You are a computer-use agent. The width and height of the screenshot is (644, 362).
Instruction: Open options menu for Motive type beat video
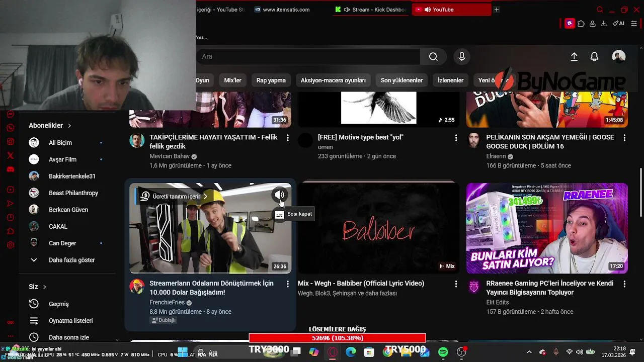click(x=456, y=137)
